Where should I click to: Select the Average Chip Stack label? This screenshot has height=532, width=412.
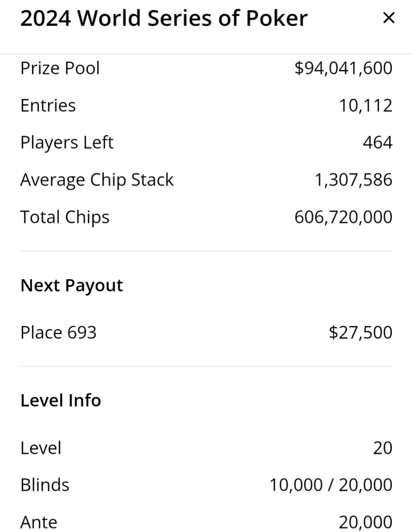click(97, 180)
